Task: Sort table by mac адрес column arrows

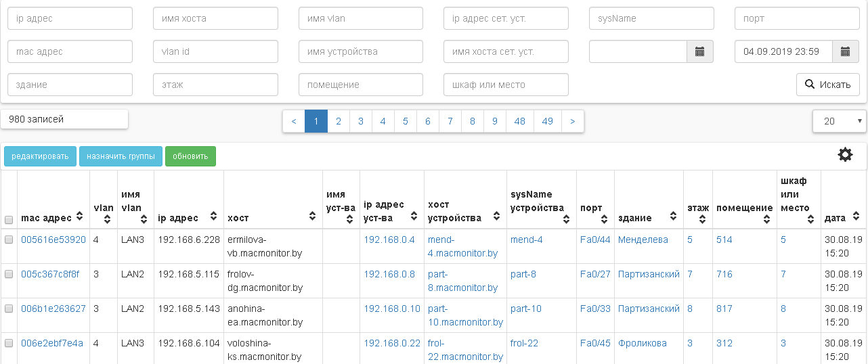Action: tap(80, 217)
